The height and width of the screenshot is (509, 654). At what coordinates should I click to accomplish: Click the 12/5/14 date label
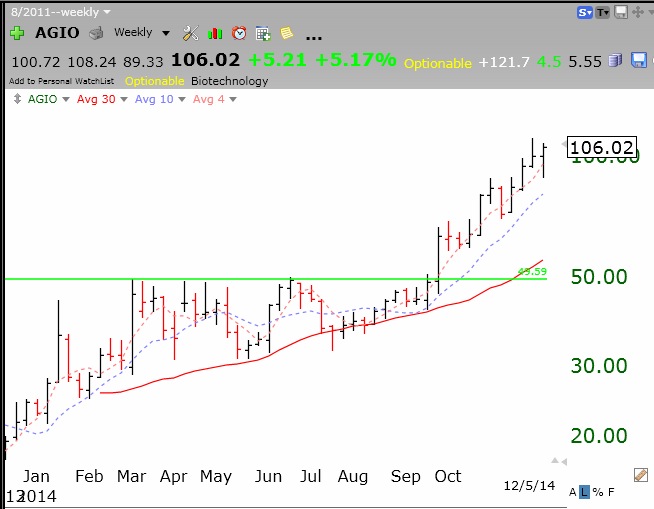pyautogui.click(x=529, y=486)
